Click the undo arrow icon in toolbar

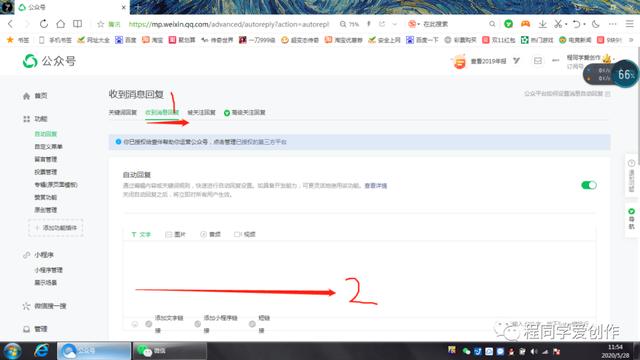(576, 24)
